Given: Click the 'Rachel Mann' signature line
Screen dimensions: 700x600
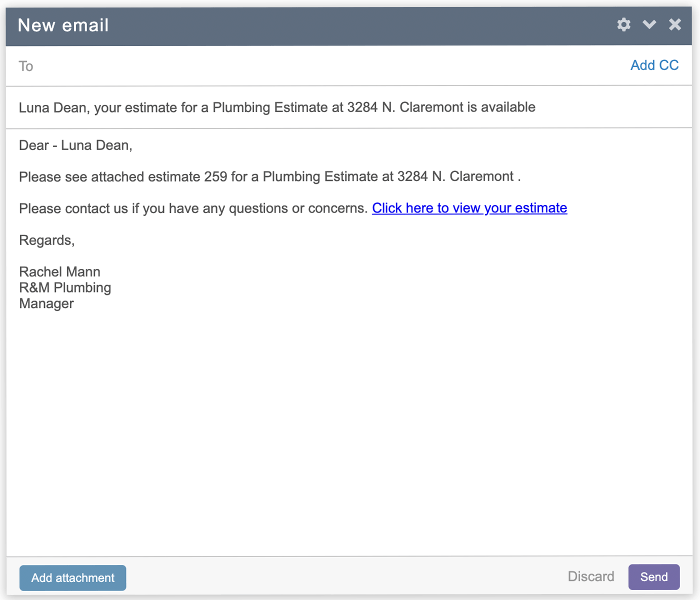Looking at the screenshot, I should point(59,271).
